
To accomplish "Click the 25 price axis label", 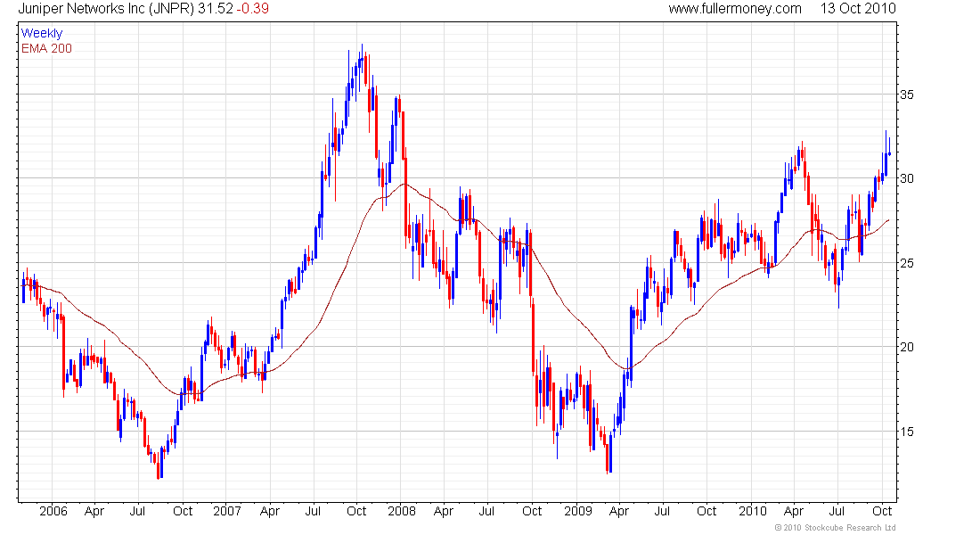I will (x=906, y=263).
